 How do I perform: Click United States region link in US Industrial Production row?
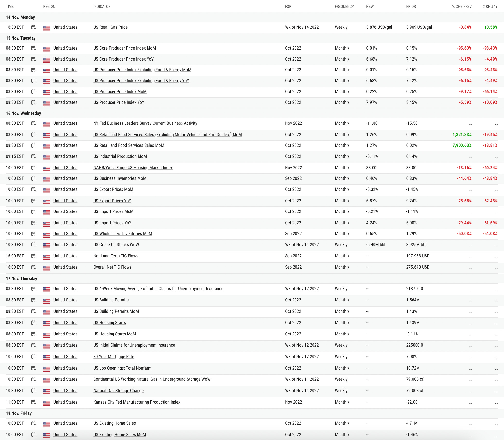(x=65, y=156)
